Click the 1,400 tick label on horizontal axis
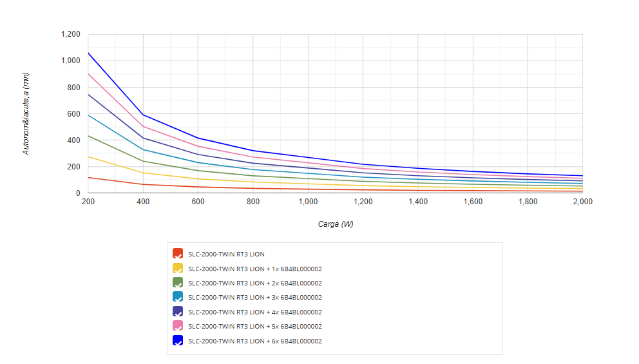This screenshot has height=364, width=639. click(417, 202)
